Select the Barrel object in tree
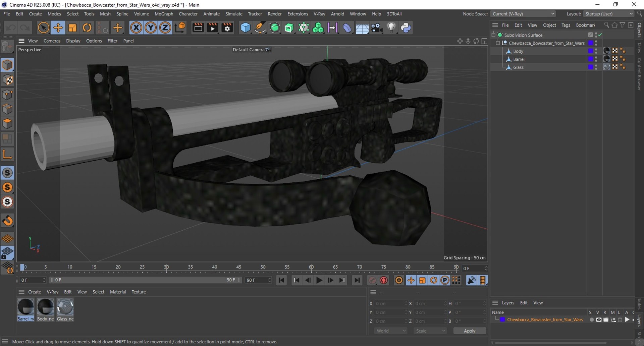The width and height of the screenshot is (644, 346). pyautogui.click(x=519, y=59)
